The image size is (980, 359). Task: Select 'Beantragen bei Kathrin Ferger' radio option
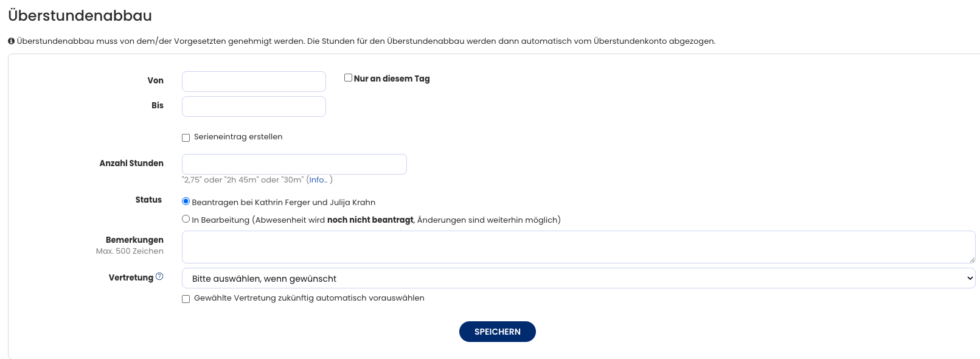[186, 201]
